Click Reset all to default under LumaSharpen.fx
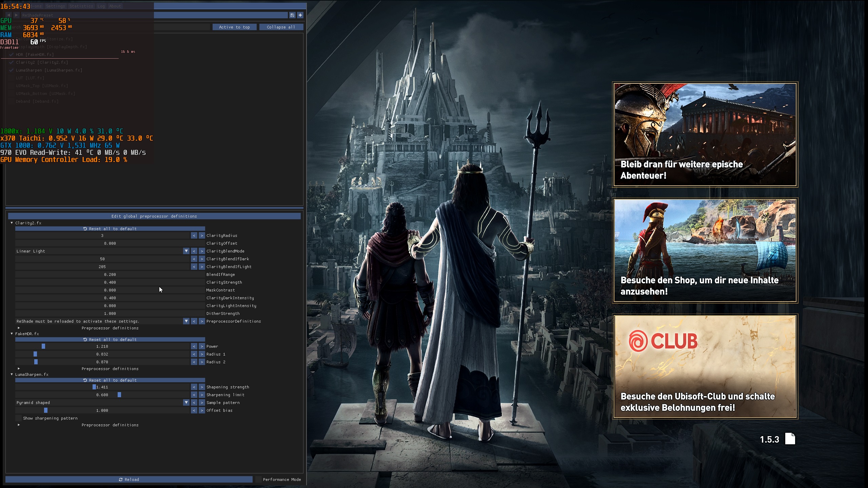This screenshot has width=868, height=488. point(110,380)
